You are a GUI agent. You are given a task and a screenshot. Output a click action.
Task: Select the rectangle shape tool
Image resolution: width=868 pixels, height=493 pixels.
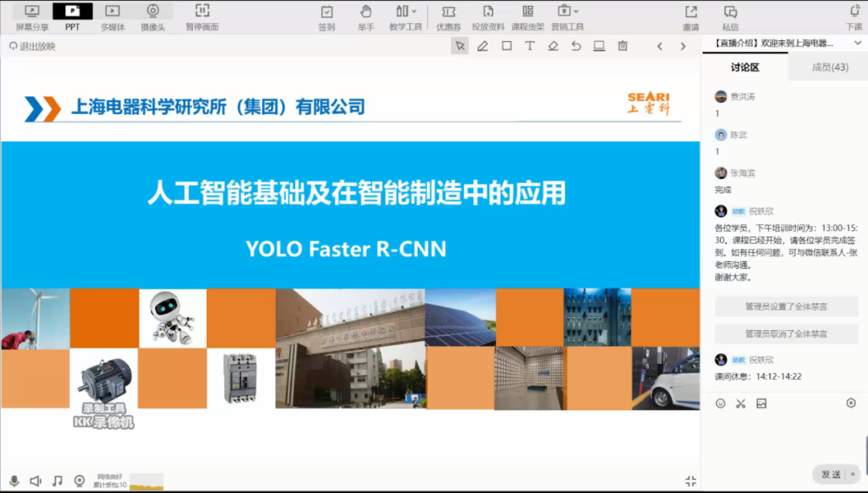pos(506,47)
